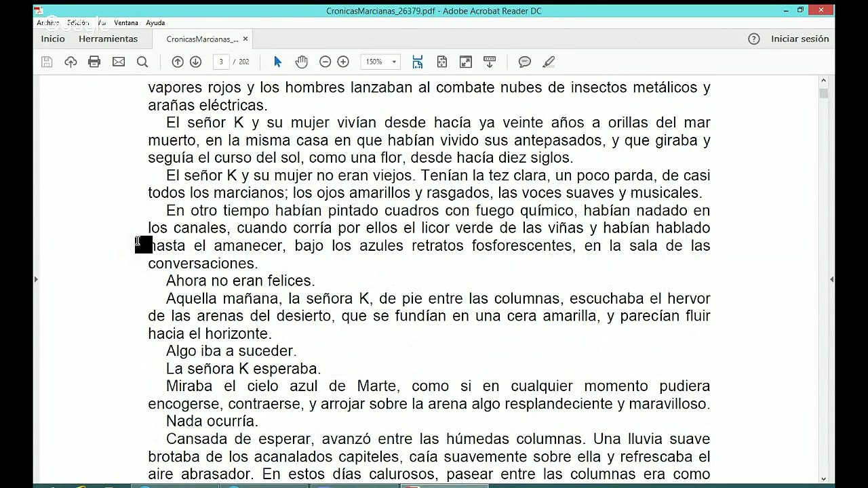
Task: Click the text "Algo iba a suceder."
Action: 231,351
